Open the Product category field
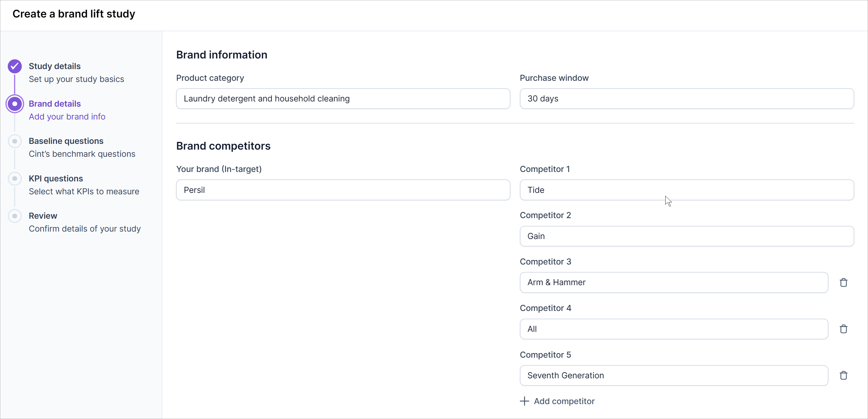Image resolution: width=868 pixels, height=419 pixels. [x=343, y=99]
